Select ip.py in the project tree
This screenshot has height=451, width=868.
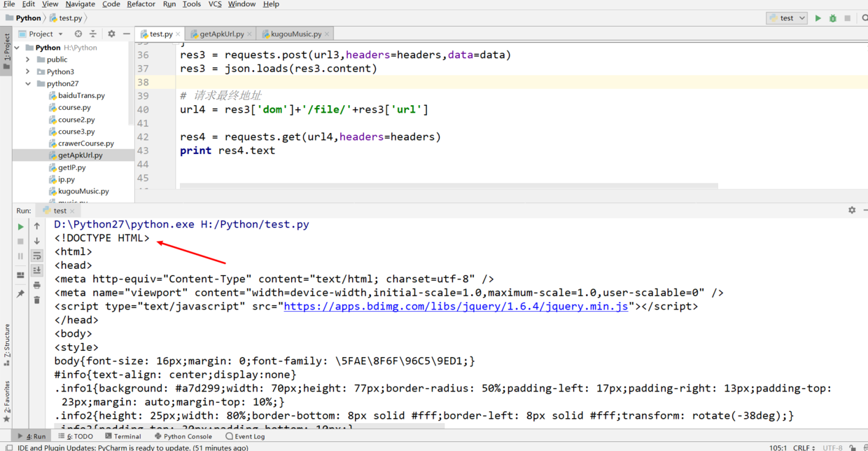[x=66, y=179]
